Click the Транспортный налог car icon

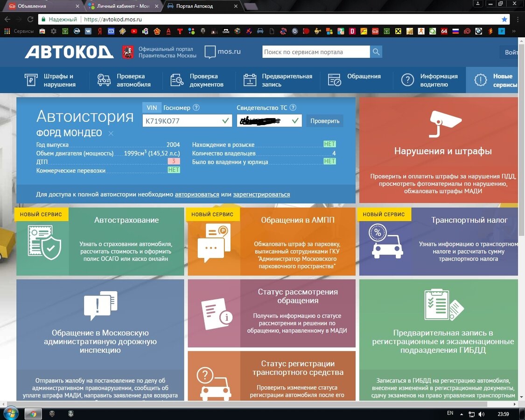(x=385, y=241)
